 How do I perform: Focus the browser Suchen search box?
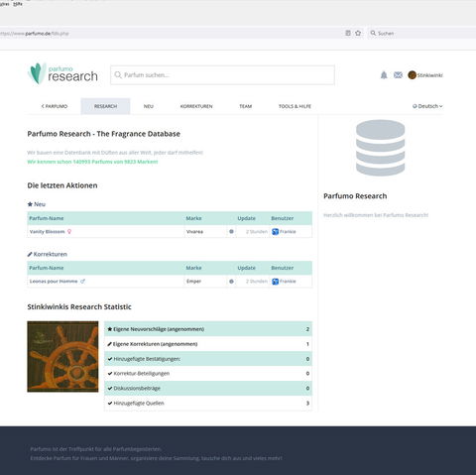421,33
